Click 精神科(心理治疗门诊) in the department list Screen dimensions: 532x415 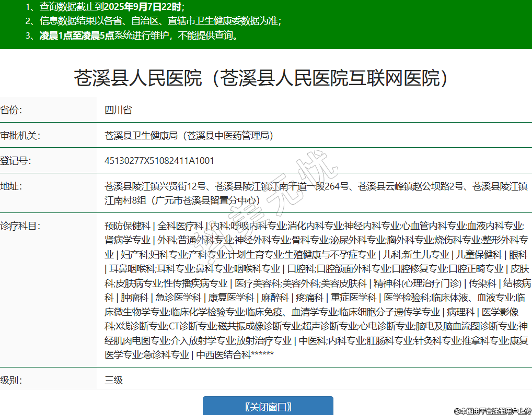(x=417, y=283)
